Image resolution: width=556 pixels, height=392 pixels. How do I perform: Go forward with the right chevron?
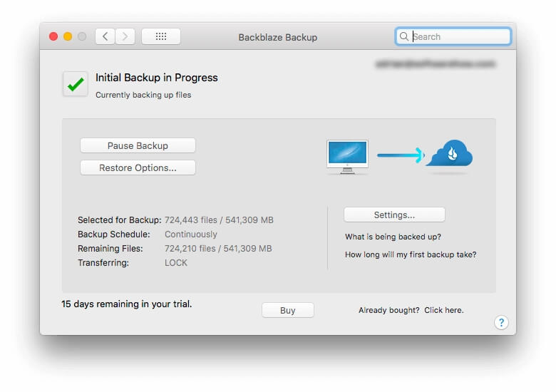[125, 36]
